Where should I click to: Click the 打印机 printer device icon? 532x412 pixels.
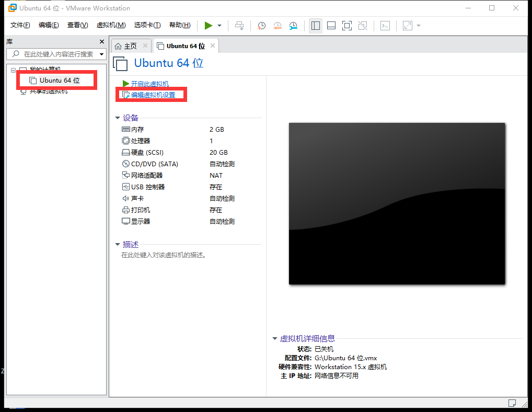(x=125, y=210)
